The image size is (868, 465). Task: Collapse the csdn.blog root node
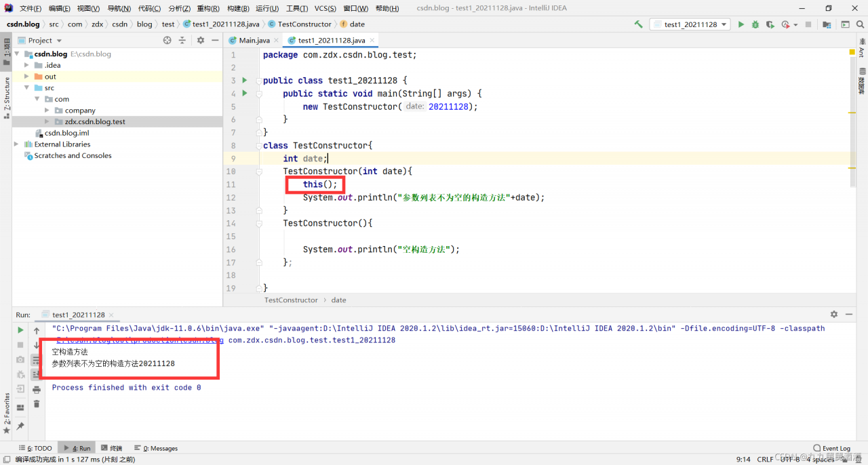click(17, 54)
